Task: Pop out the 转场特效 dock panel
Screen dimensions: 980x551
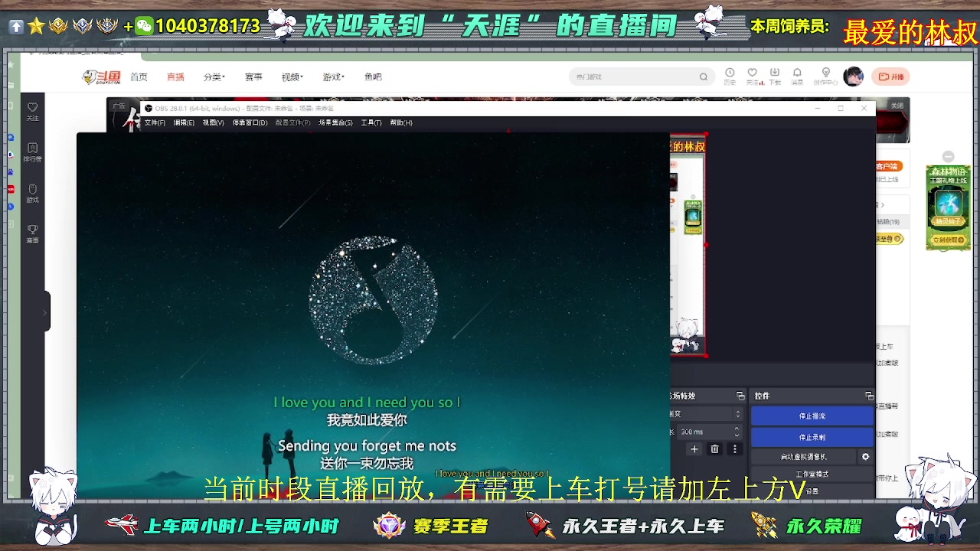Action: pyautogui.click(x=740, y=396)
